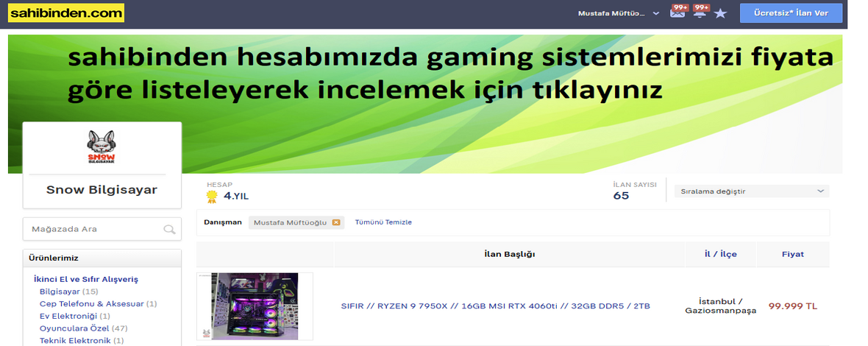This screenshot has width=868, height=346.
Task: Focus the Mağazada Ara search field
Action: coord(102,229)
